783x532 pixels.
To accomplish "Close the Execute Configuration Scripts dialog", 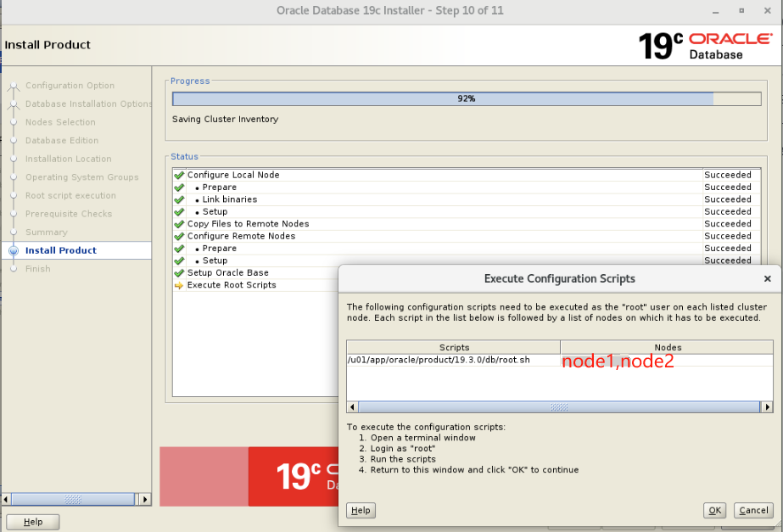I will coord(768,279).
